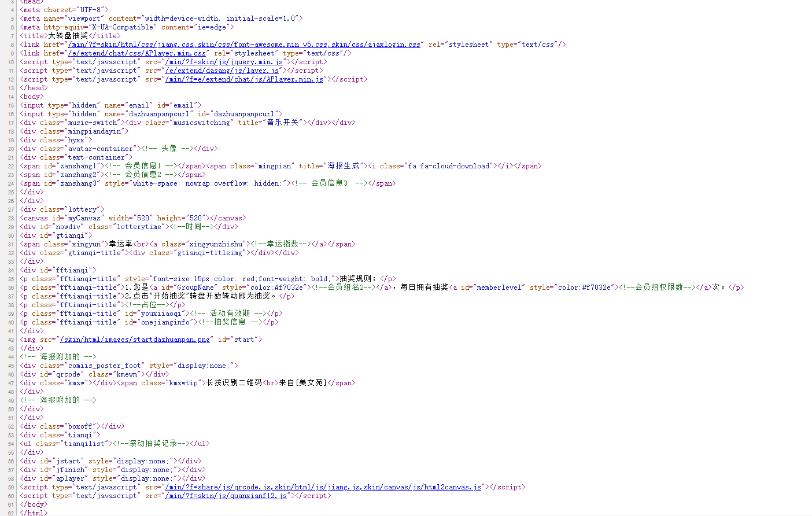Click line number 59 in the gutter
812x516 pixels.
[12, 488]
